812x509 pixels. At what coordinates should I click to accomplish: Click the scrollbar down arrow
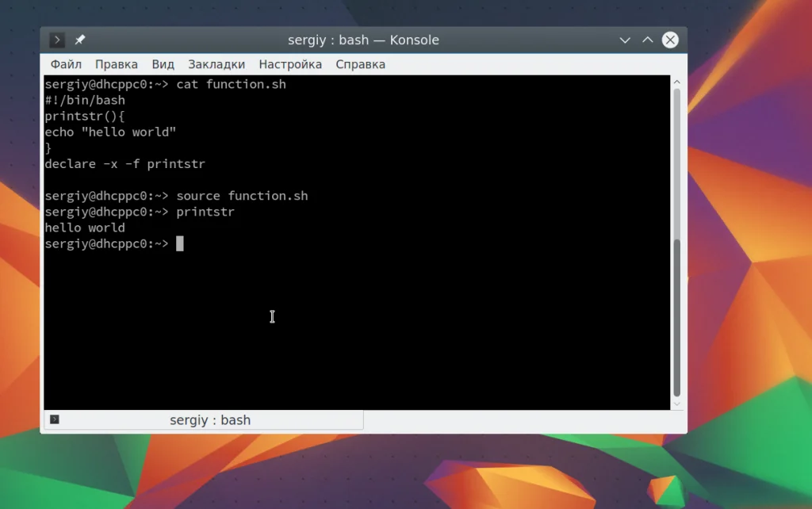coord(677,404)
